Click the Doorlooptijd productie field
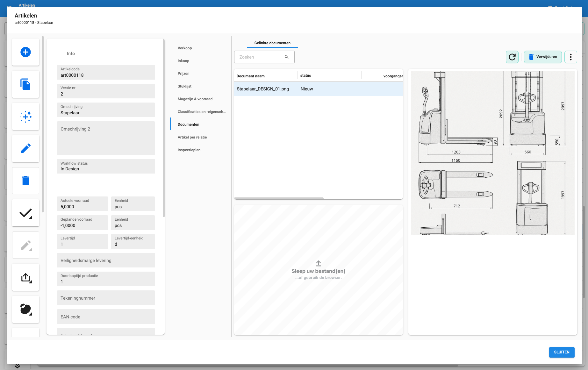This screenshot has height=370, width=588. tap(106, 279)
